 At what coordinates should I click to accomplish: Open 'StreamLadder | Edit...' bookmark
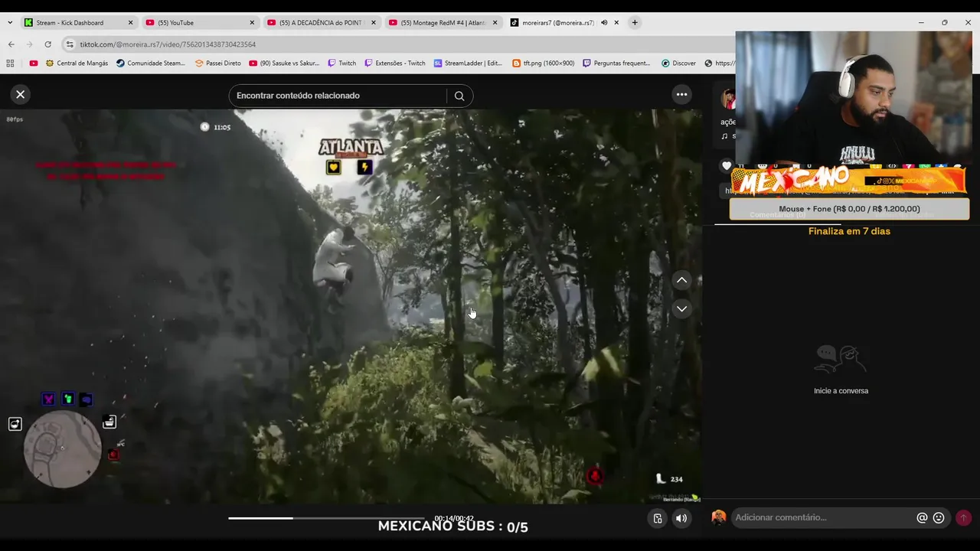click(x=468, y=64)
